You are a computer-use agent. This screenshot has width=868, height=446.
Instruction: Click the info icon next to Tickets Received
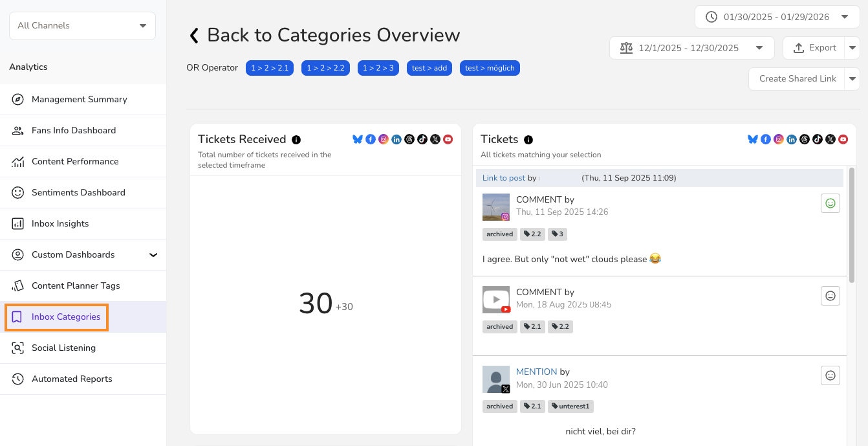[x=296, y=140]
